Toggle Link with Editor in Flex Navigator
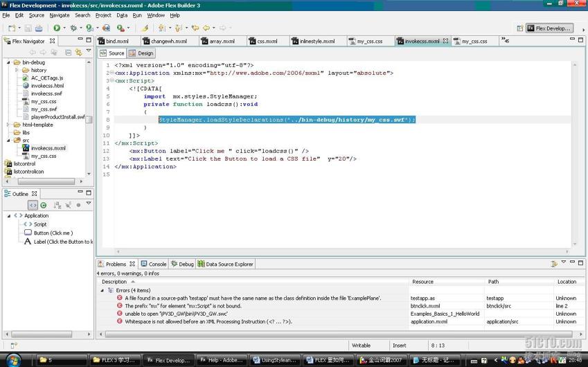Viewport: 588px width, 367px height. click(x=78, y=52)
